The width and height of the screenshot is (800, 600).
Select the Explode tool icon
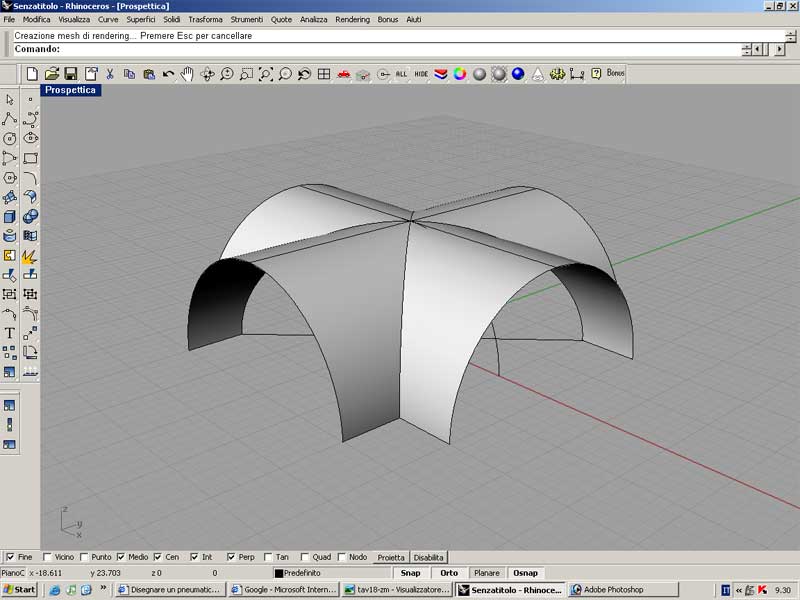pyautogui.click(x=30, y=256)
